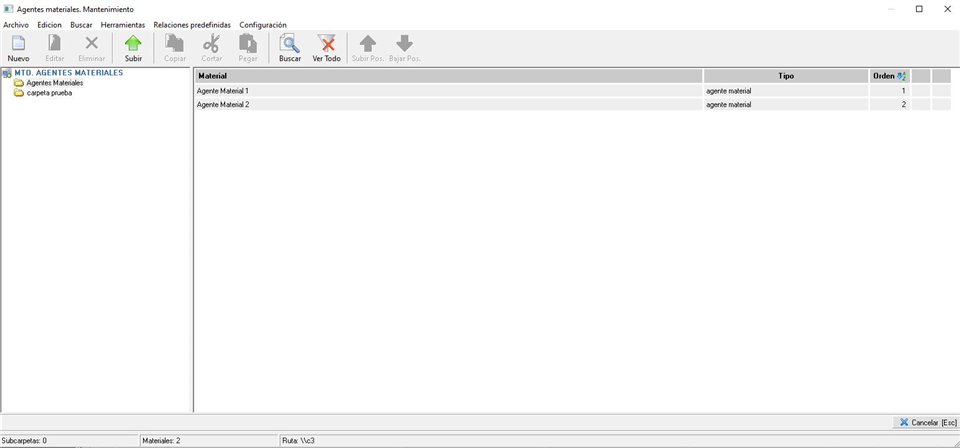Click the Eliminar X icon
The image size is (960, 448).
pos(91,43)
